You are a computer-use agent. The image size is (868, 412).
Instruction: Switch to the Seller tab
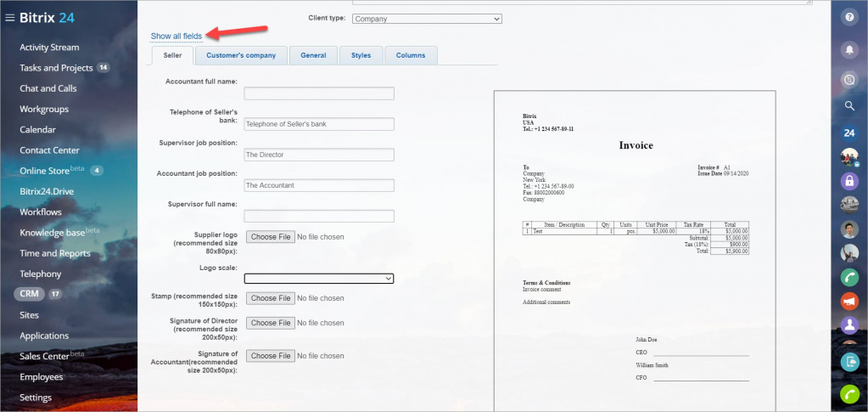pos(173,55)
